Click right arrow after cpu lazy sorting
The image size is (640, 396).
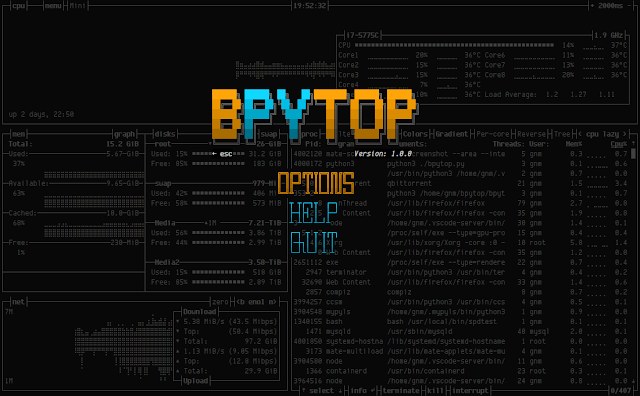[624, 134]
